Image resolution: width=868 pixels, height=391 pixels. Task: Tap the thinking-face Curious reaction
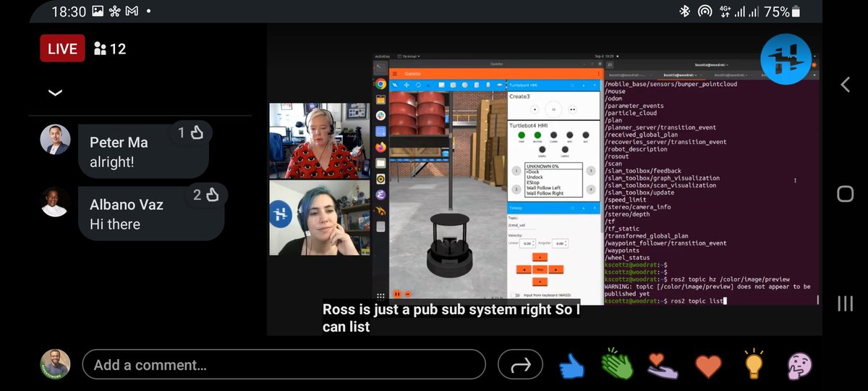(799, 366)
